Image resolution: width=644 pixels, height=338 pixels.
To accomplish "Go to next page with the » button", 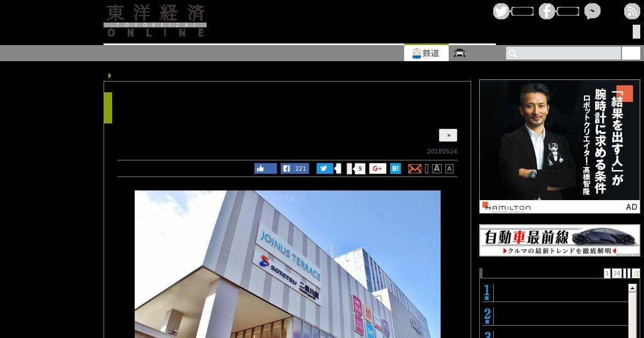I will click(448, 135).
